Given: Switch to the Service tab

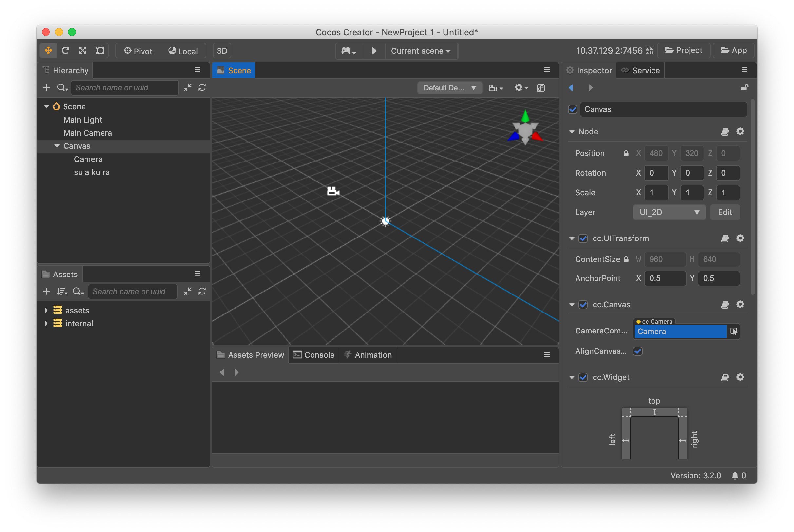Looking at the screenshot, I should (640, 70).
